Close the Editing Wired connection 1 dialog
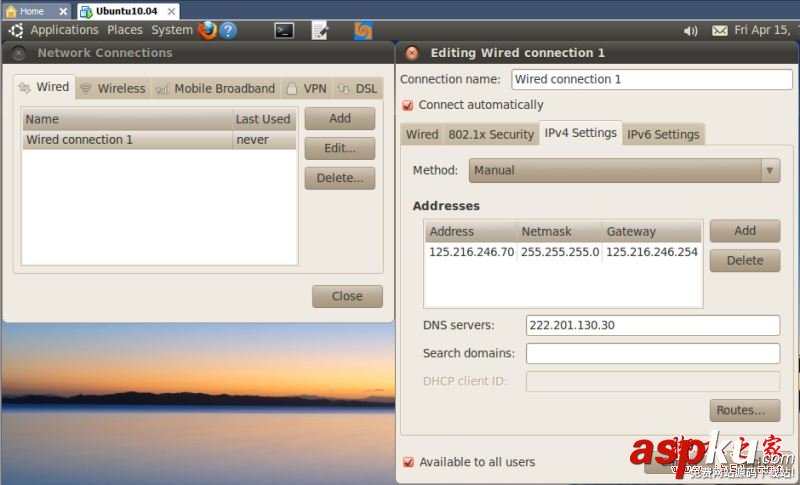Viewport: 800px width, 485px height. click(412, 53)
